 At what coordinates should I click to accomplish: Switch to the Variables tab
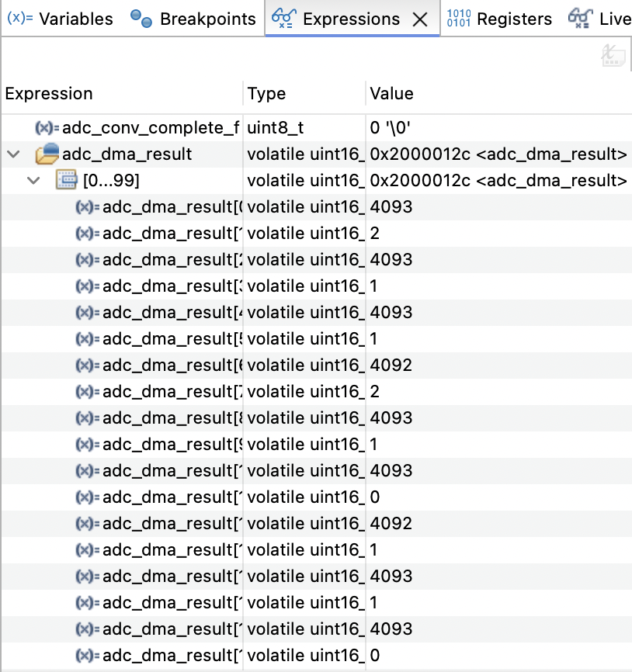[75, 19]
